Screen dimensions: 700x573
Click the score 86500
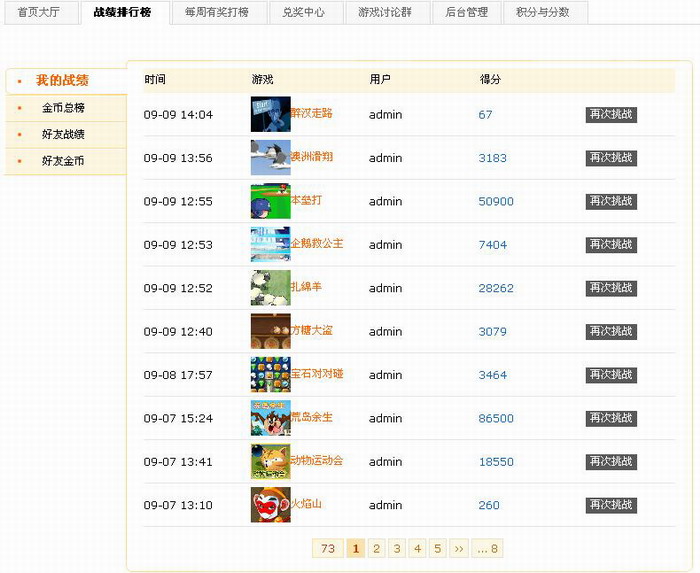tap(496, 418)
